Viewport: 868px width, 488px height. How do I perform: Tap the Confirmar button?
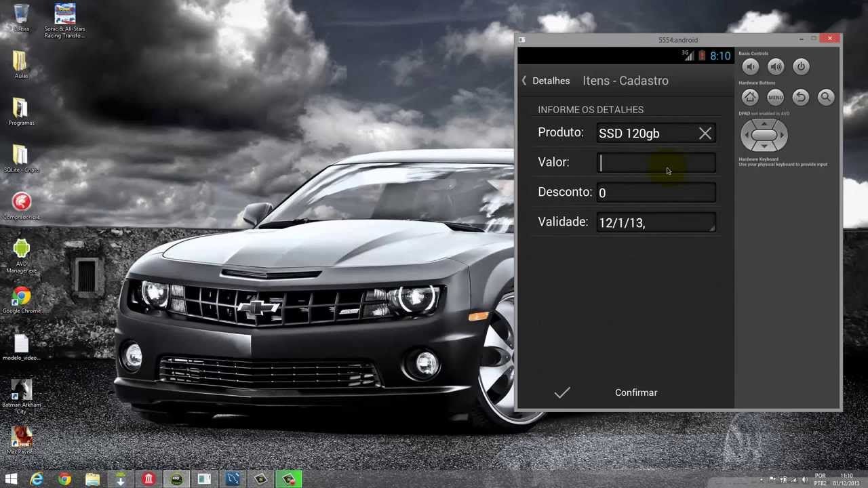[x=636, y=392]
